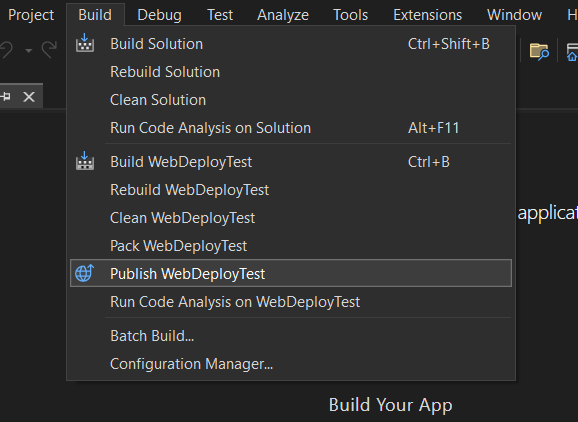Open the Project menu
The width and height of the screenshot is (578, 422).
[31, 15]
